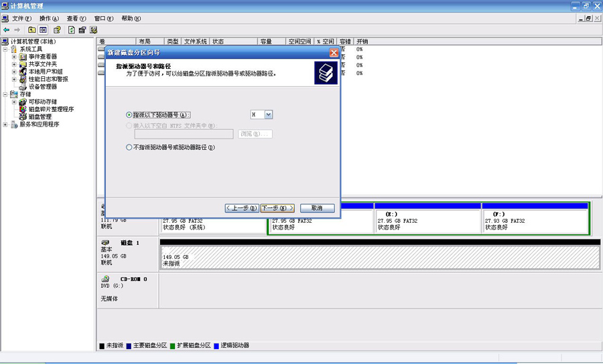
Task: Click the Back arrow toolbar icon
Action: (x=7, y=30)
